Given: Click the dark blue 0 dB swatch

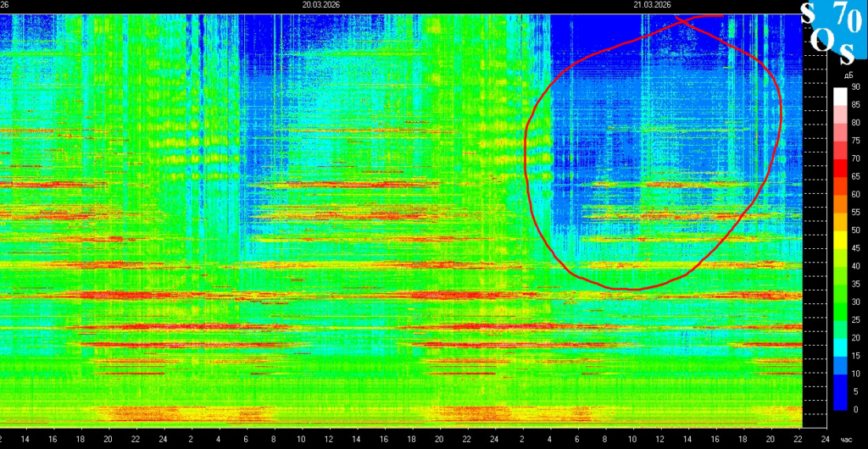Looking at the screenshot, I should point(841,402).
